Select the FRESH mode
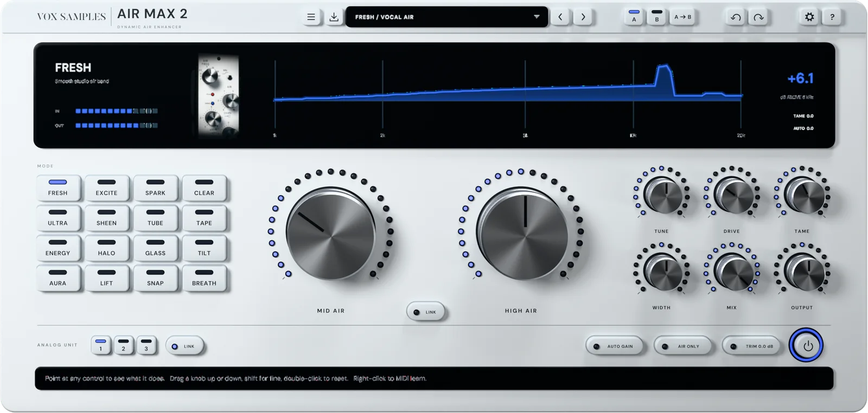 pyautogui.click(x=58, y=188)
